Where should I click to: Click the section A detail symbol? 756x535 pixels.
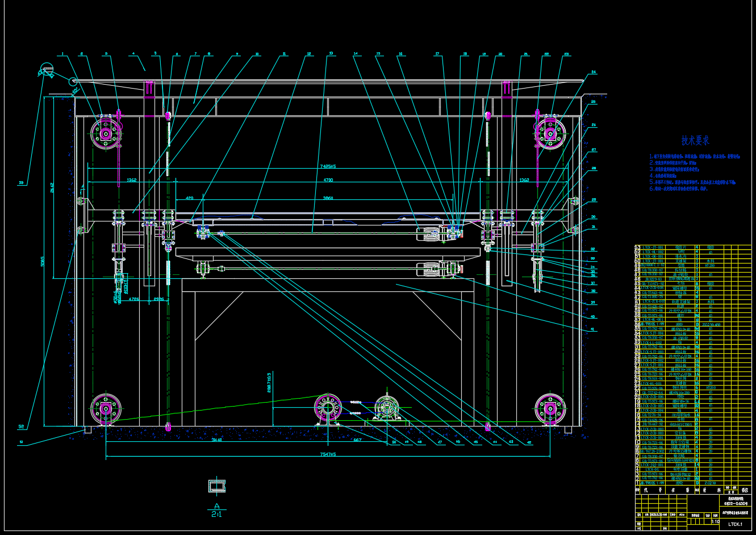tap(216, 486)
